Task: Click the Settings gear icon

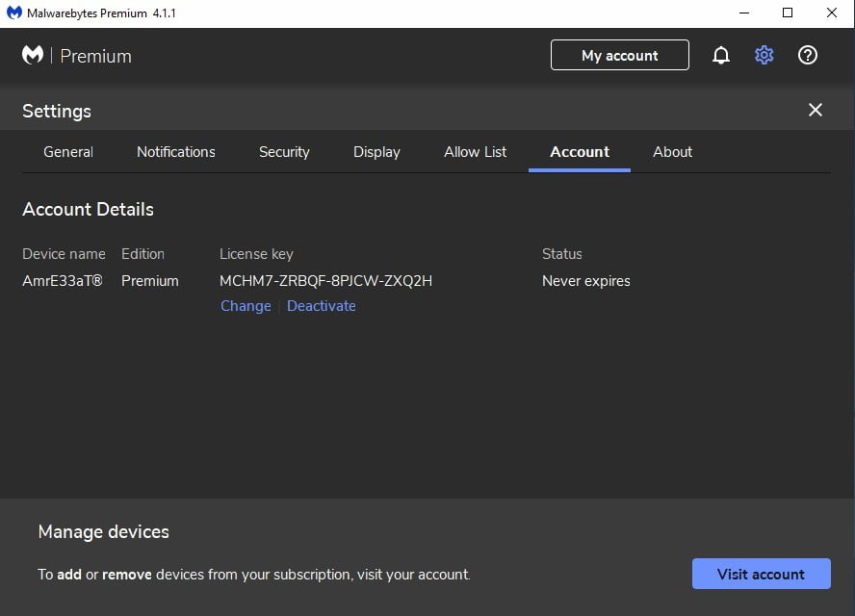Action: coord(764,56)
